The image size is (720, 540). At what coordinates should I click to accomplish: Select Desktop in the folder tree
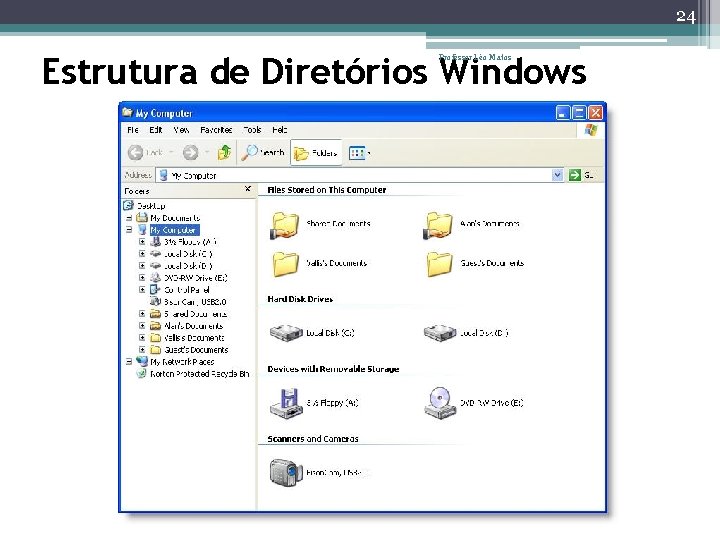(152, 206)
